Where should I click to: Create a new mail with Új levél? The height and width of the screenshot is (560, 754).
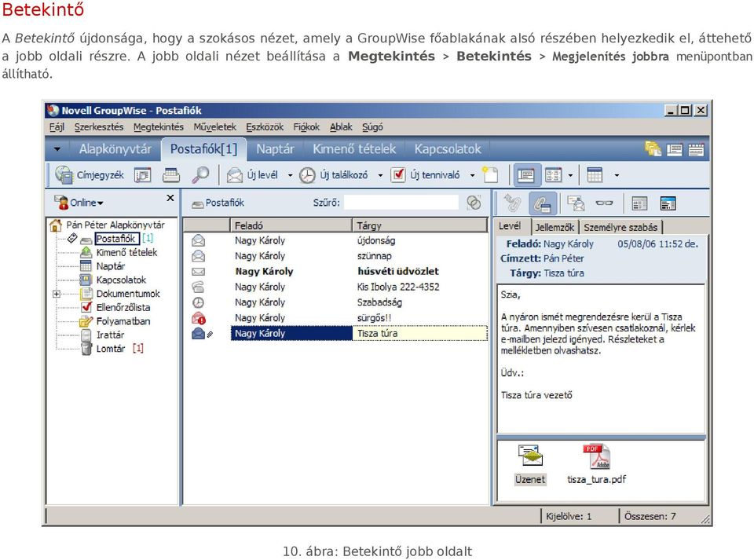[x=252, y=175]
